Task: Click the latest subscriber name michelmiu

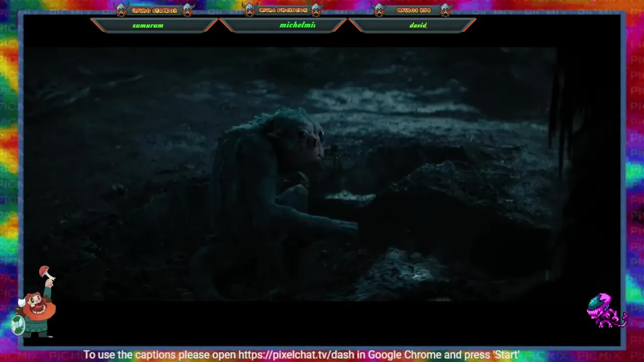Action: click(x=297, y=25)
